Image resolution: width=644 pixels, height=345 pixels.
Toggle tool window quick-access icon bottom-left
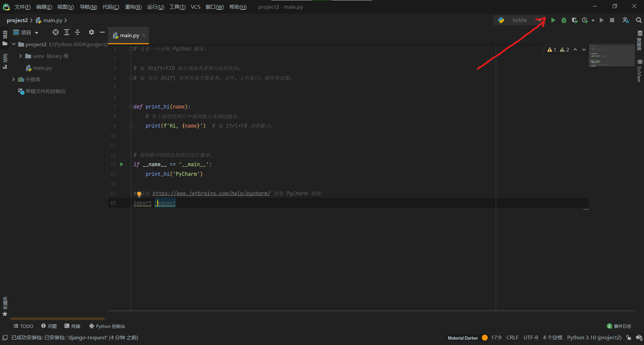click(x=5, y=338)
